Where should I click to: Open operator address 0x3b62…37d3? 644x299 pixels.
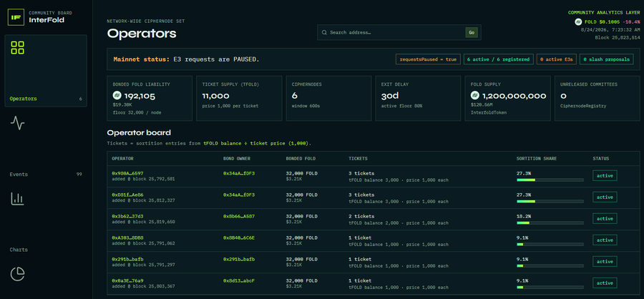tap(128, 216)
